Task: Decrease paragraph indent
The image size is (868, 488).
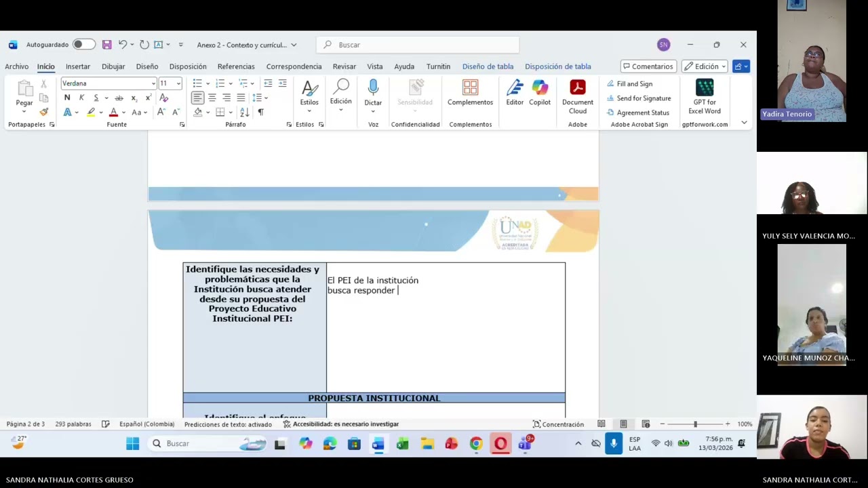Action: pos(268,83)
